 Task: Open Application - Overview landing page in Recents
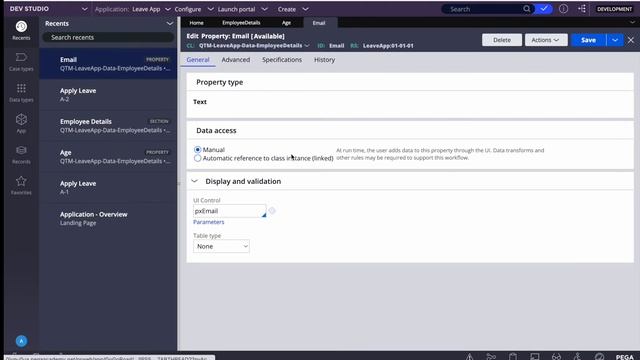tap(109, 218)
